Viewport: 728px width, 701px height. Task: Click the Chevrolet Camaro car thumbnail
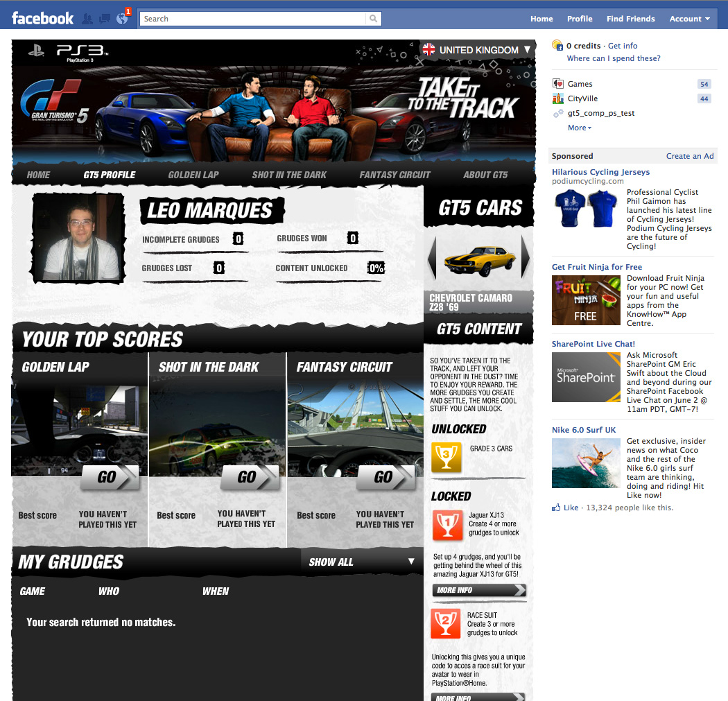[x=480, y=260]
